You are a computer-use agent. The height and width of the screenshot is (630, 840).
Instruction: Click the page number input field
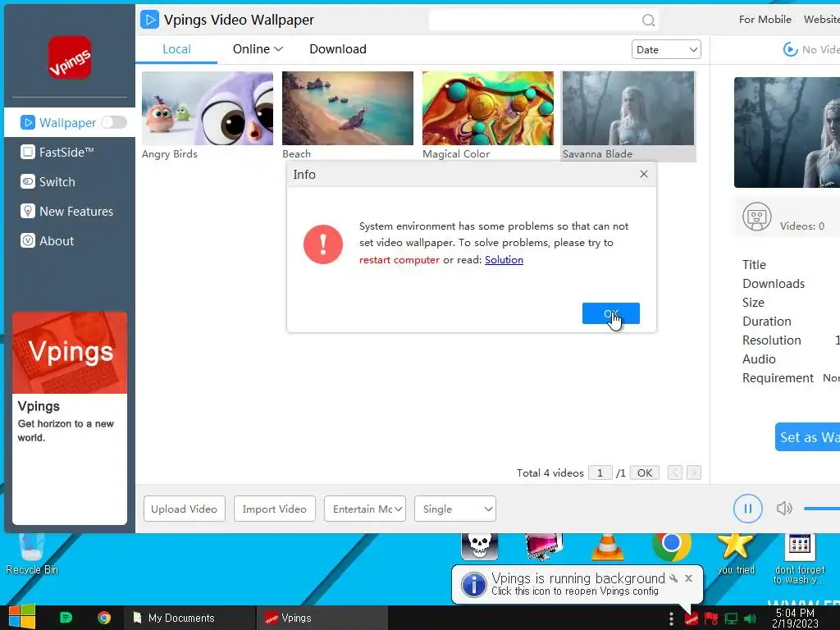point(600,473)
